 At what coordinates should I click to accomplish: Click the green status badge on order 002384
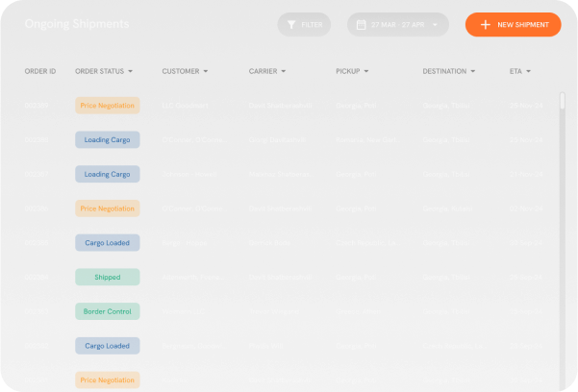point(108,278)
